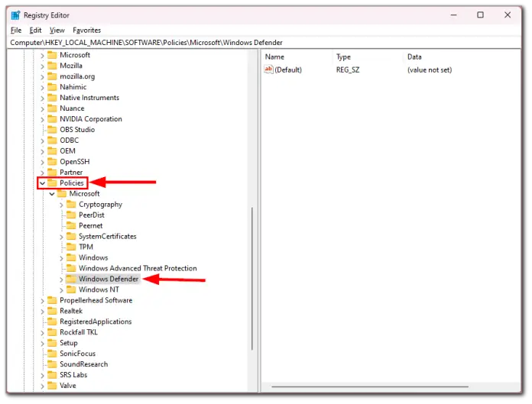Open the File menu
532x404 pixels.
pos(16,30)
